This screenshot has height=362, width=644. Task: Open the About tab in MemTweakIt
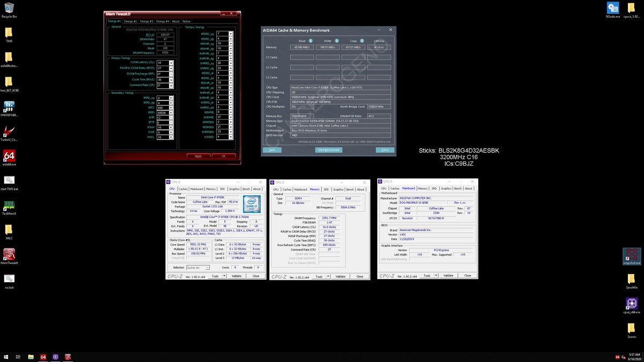(x=175, y=21)
